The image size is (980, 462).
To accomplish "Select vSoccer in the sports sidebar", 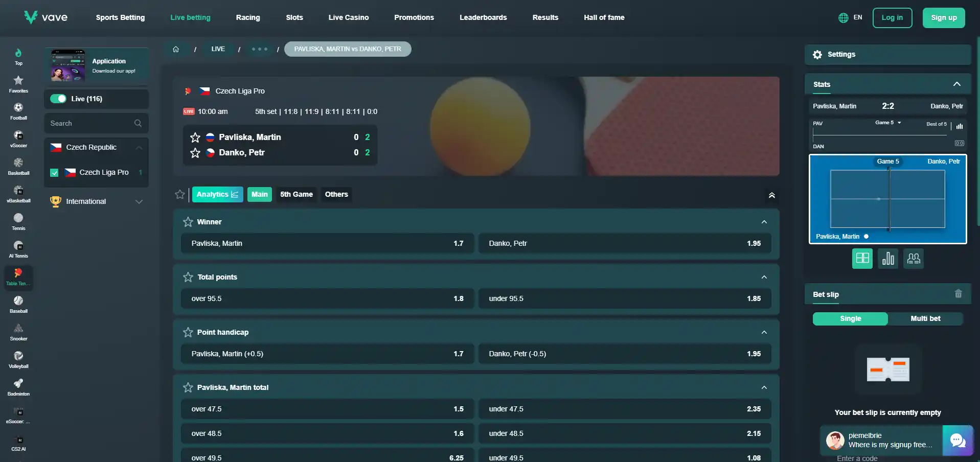I will pyautogui.click(x=18, y=139).
